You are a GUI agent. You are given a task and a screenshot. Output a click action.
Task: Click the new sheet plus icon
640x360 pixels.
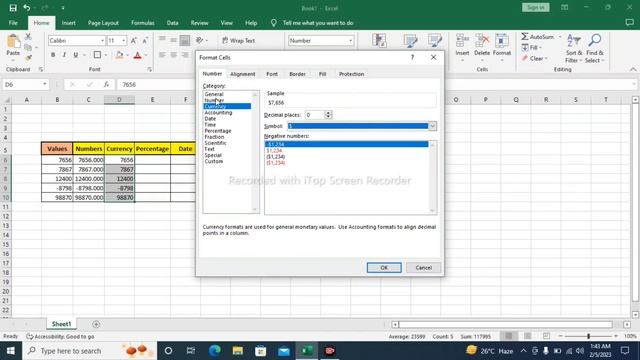96,324
